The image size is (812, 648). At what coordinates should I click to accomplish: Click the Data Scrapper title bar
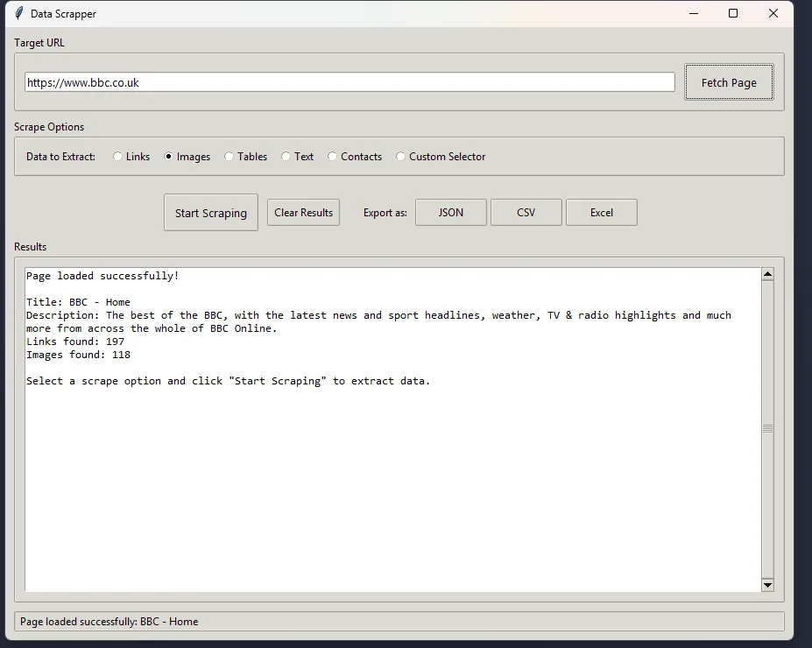[350, 13]
